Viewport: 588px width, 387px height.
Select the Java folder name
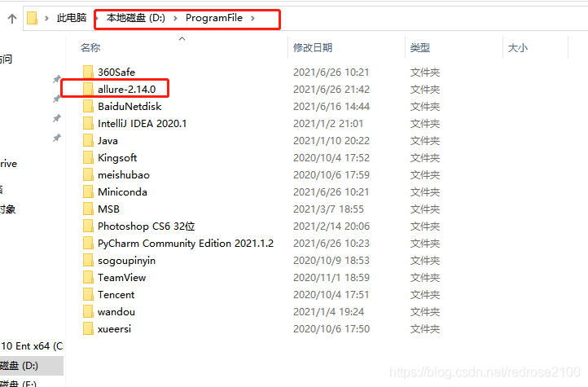(108, 141)
